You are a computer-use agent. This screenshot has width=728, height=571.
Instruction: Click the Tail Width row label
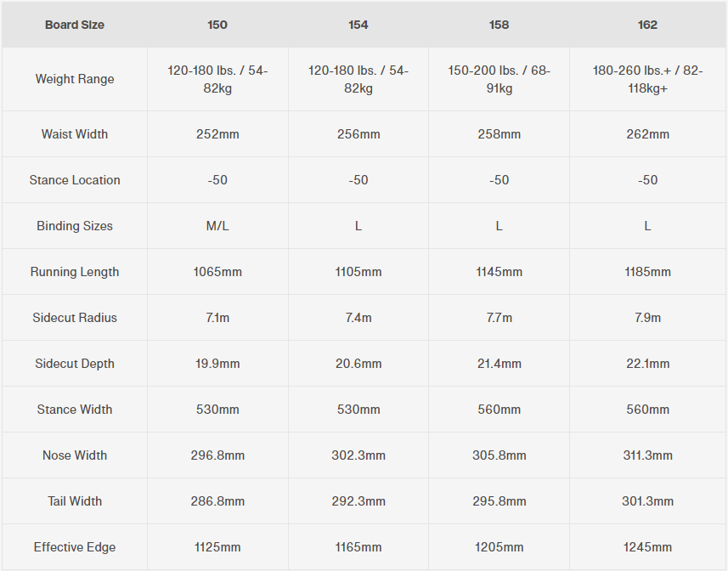[75, 501]
